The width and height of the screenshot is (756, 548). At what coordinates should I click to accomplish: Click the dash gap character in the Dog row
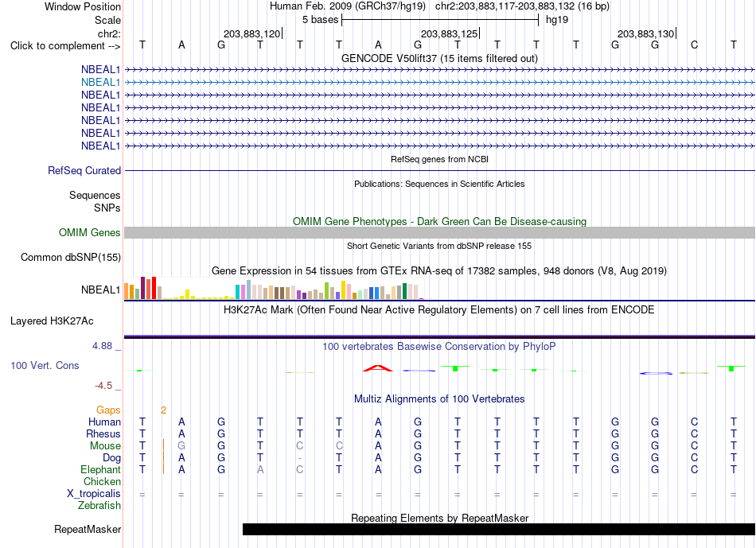pyautogui.click(x=300, y=458)
